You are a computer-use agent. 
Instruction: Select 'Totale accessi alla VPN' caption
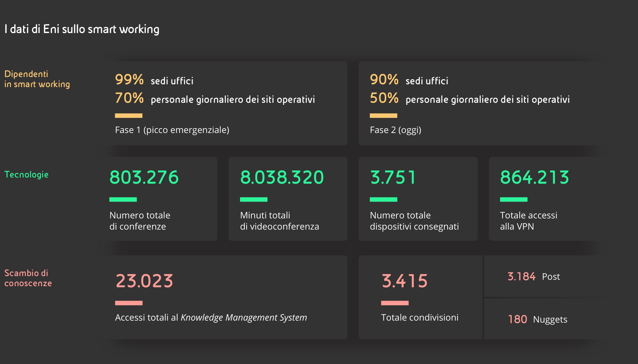click(x=529, y=221)
